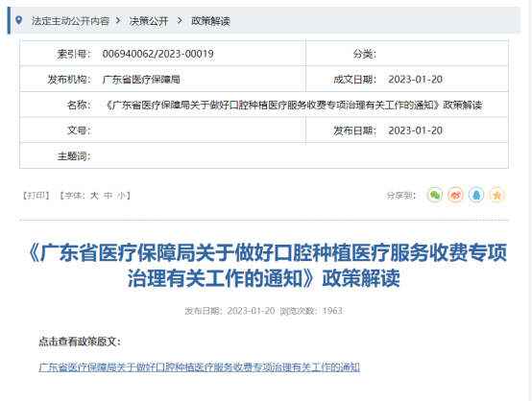Share to QZone via yellow star icon
The width and height of the screenshot is (532, 401).
click(496, 195)
